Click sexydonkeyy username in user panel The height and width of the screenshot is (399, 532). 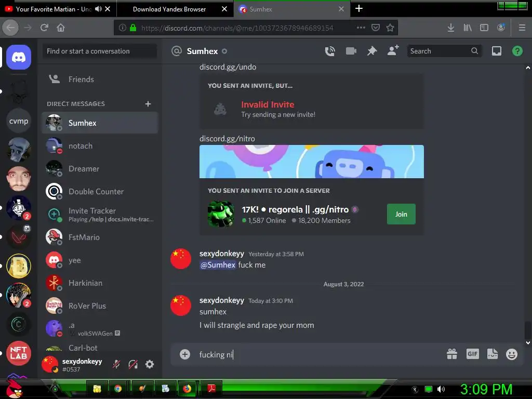(82, 362)
